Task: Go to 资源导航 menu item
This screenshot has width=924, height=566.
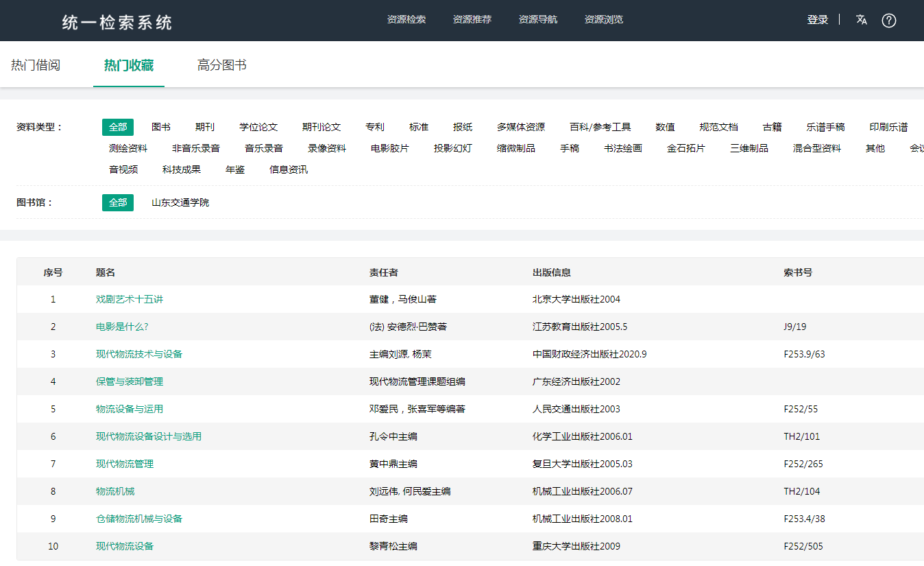Action: 538,19
